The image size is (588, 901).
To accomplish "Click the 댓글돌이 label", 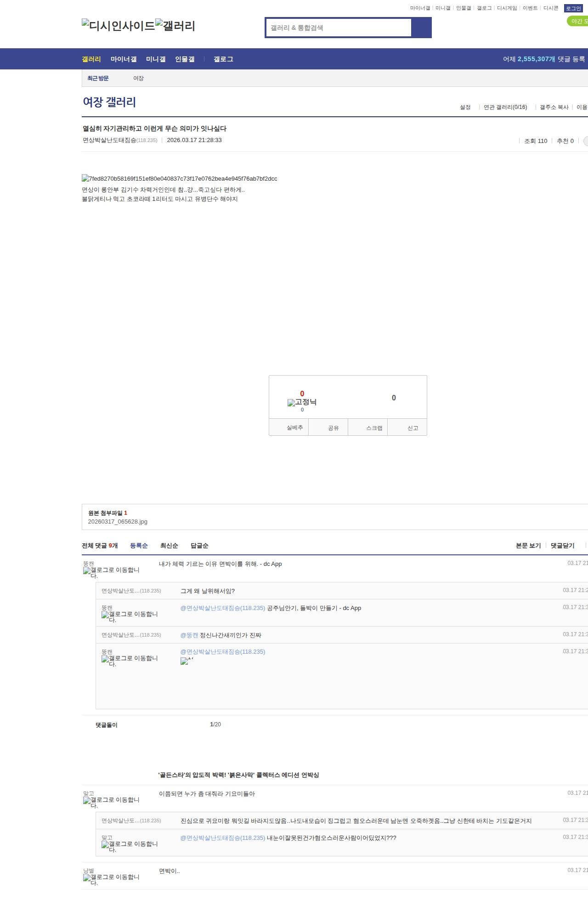I will (x=107, y=725).
